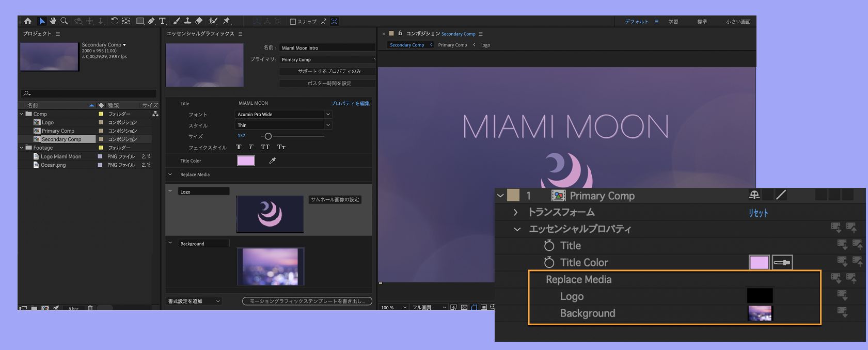Select the Hand tool
Image resolution: width=868 pixels, height=350 pixels.
point(53,21)
